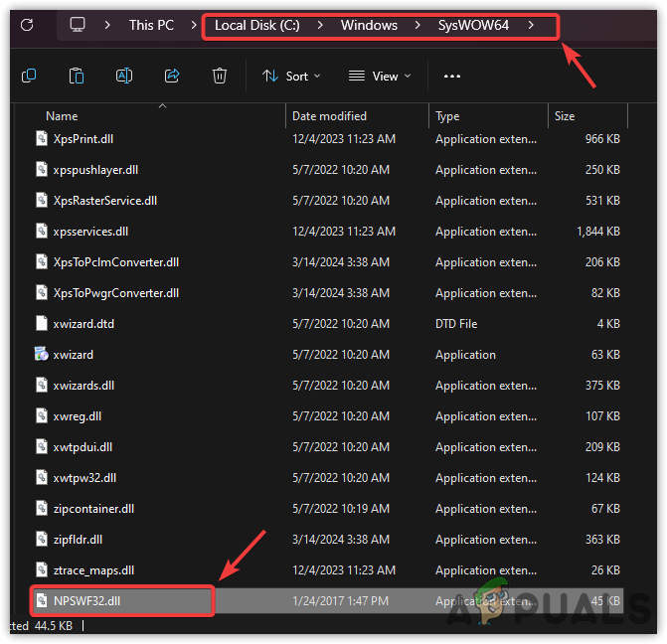Select the XpsPrint.dll file icon
Screen dimensions: 667x644
click(41, 138)
